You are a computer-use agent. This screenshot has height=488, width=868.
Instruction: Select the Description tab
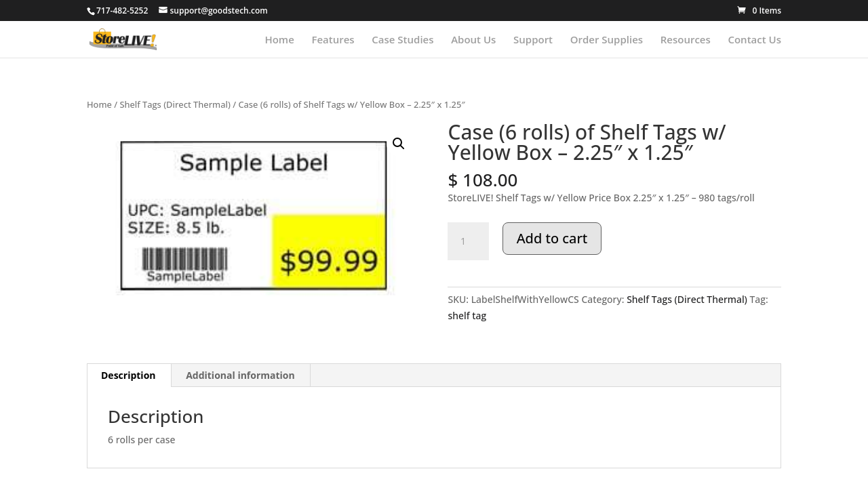128,375
